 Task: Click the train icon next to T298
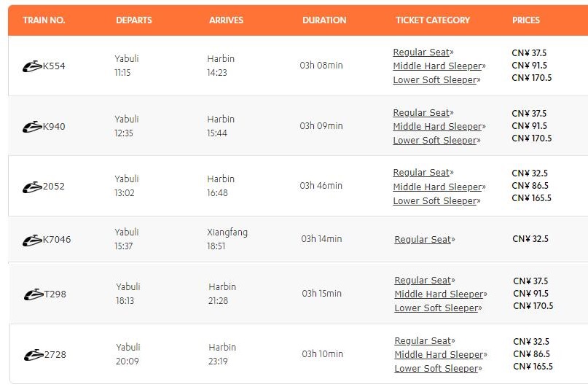(34, 294)
